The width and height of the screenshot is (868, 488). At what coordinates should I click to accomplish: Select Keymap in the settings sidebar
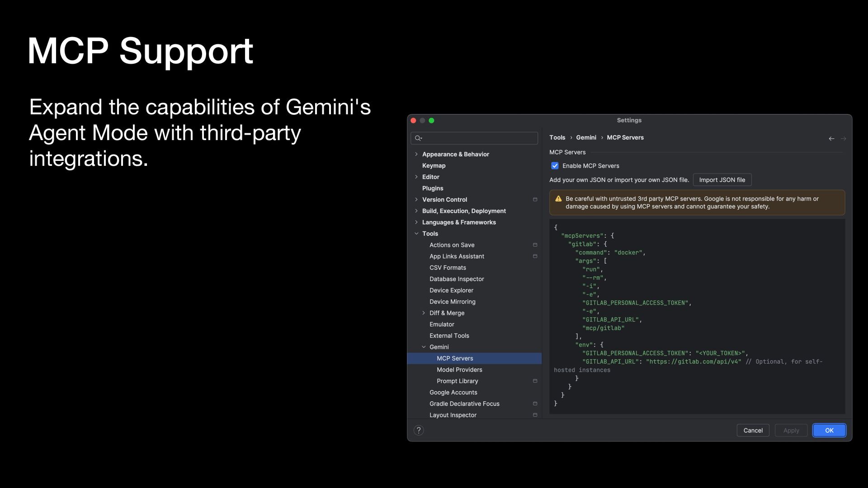pos(434,165)
